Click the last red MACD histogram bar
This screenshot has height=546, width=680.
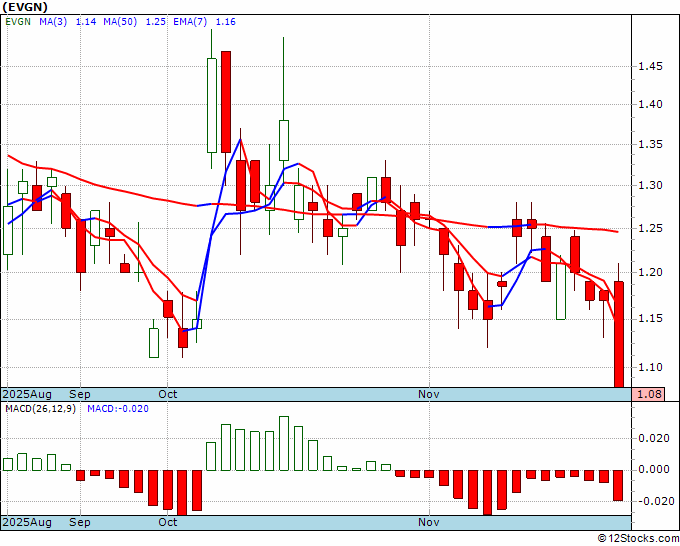618,486
